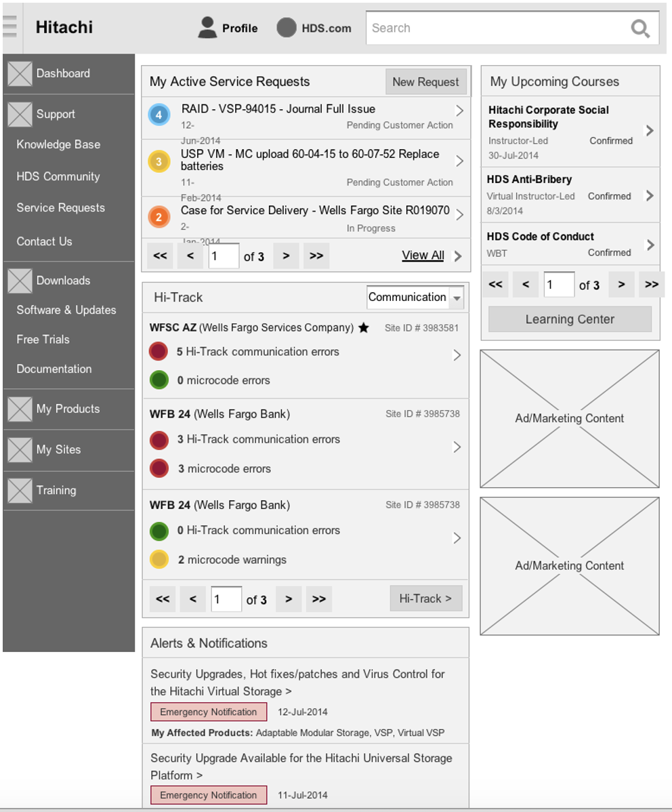Select Service Requests in the sidebar
Image resolution: width=672 pixels, height=812 pixels.
point(60,207)
